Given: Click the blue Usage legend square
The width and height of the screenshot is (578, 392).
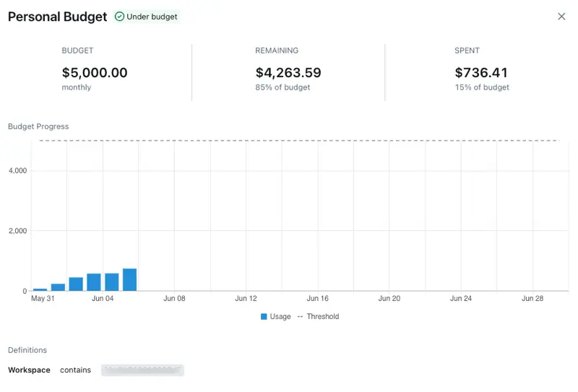Looking at the screenshot, I should (x=264, y=317).
